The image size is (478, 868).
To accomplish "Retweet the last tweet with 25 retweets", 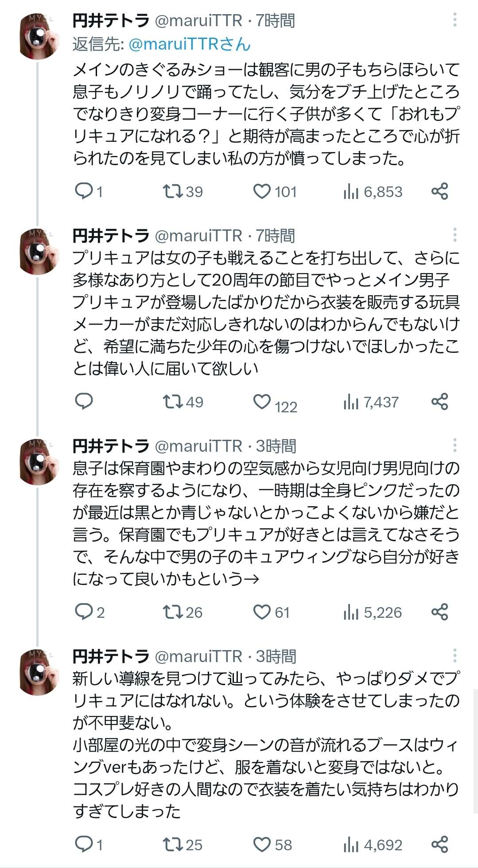I will 172,844.
